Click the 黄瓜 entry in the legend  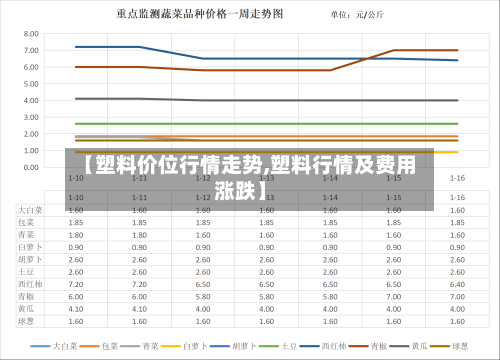pos(408,346)
